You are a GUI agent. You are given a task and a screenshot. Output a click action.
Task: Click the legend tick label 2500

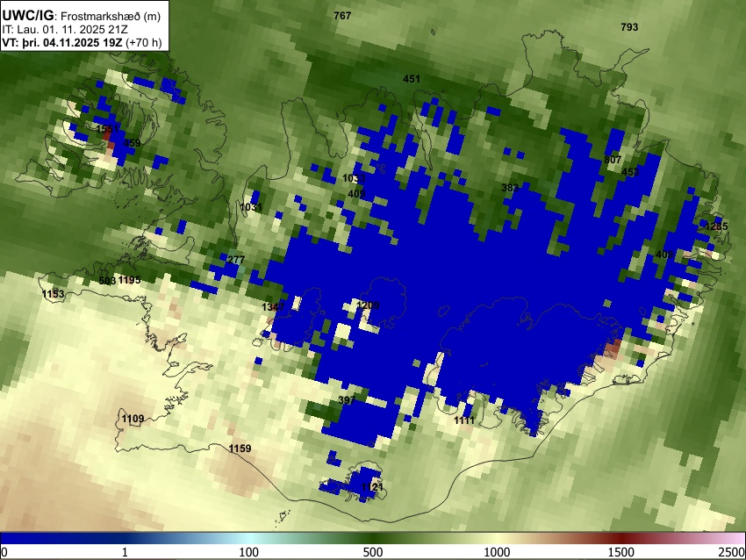732,552
